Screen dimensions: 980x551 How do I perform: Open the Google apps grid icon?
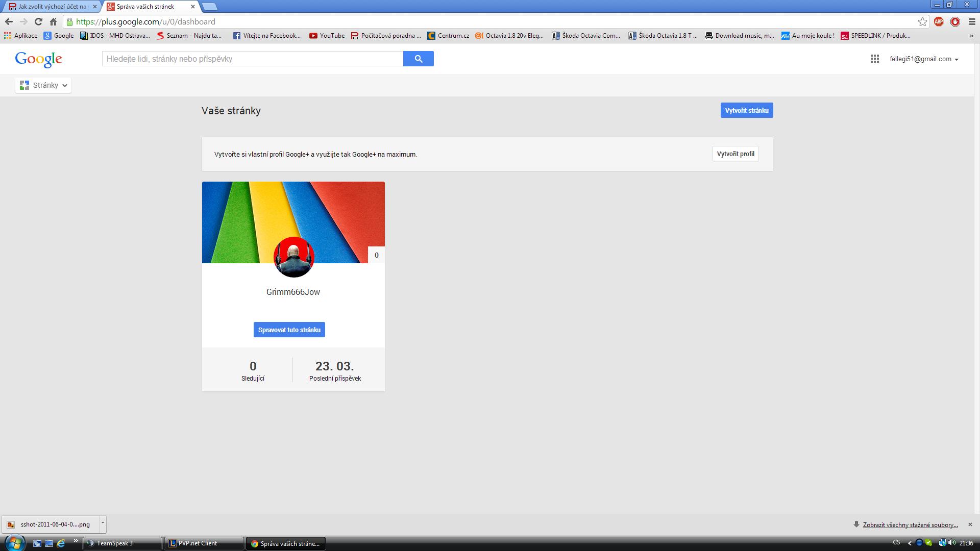click(x=874, y=59)
